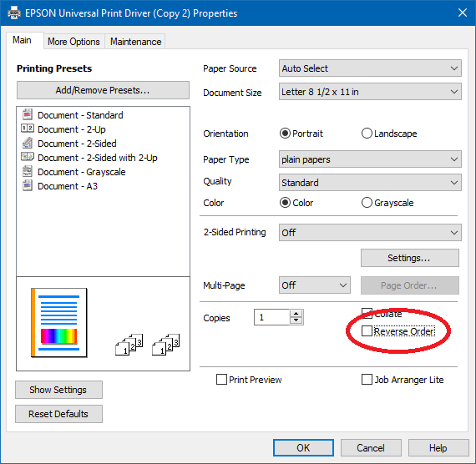Enable the Reverse Order checkbox
This screenshot has height=464, width=476.
tap(367, 330)
